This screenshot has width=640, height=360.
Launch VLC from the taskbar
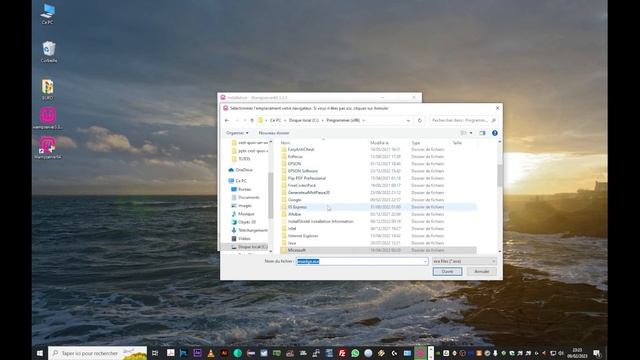pyautogui.click(x=211, y=353)
